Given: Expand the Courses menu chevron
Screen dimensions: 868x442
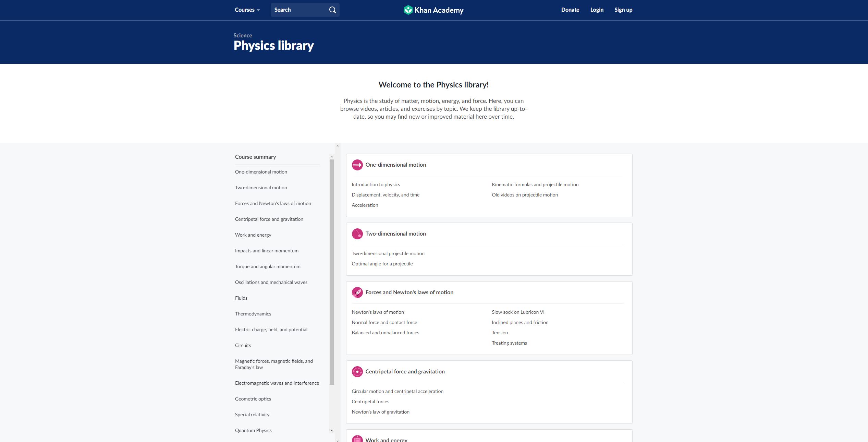Looking at the screenshot, I should point(258,10).
